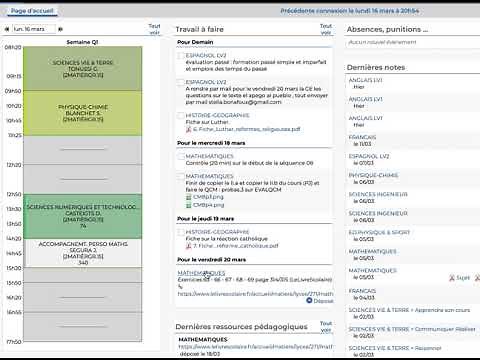480x360 pixels.
Task: Open SVT 'Raisonner' note
Action: coord(413,351)
